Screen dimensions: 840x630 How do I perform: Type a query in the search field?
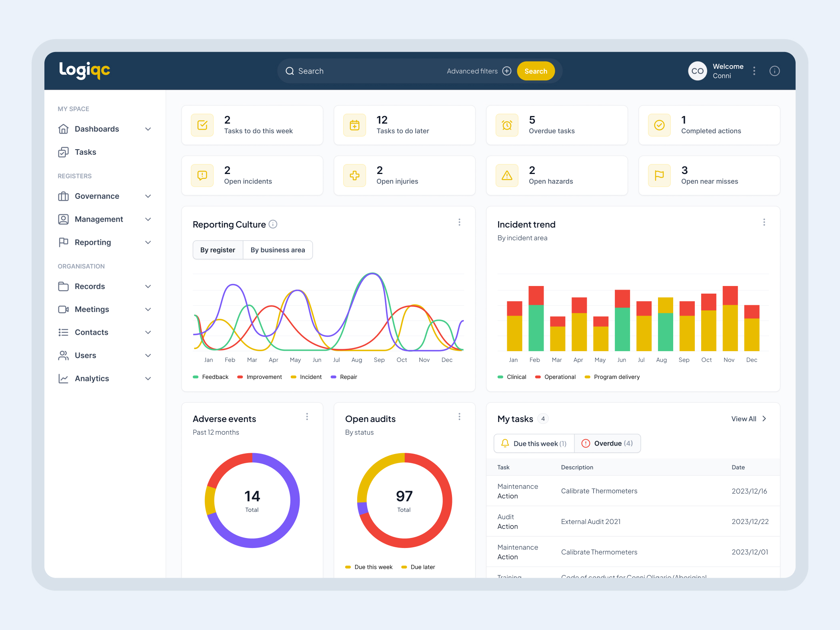click(360, 71)
